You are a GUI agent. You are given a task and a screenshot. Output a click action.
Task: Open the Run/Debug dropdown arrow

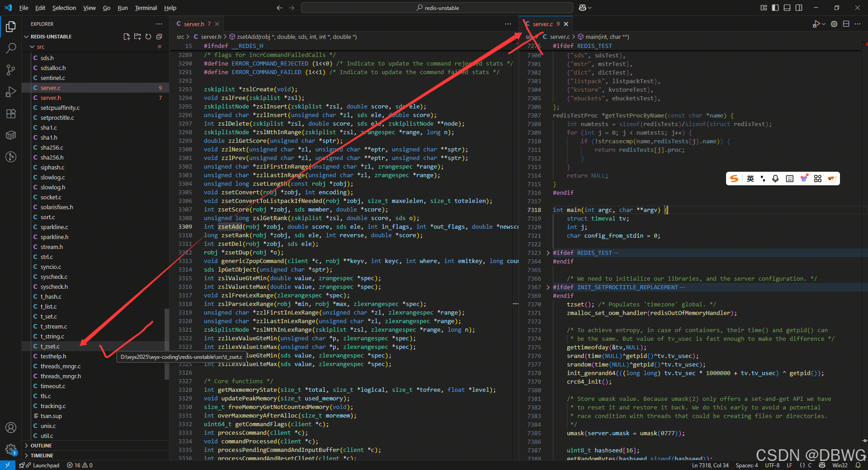824,24
